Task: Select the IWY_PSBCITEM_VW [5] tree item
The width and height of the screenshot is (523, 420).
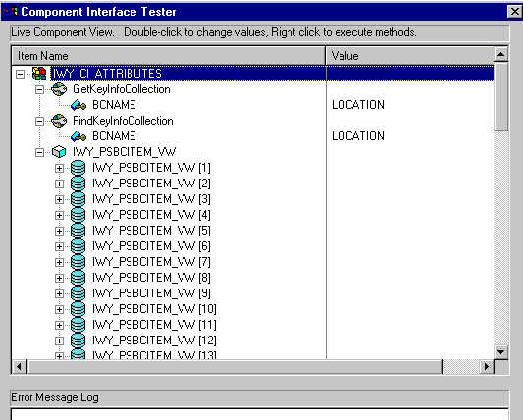Action: click(151, 231)
